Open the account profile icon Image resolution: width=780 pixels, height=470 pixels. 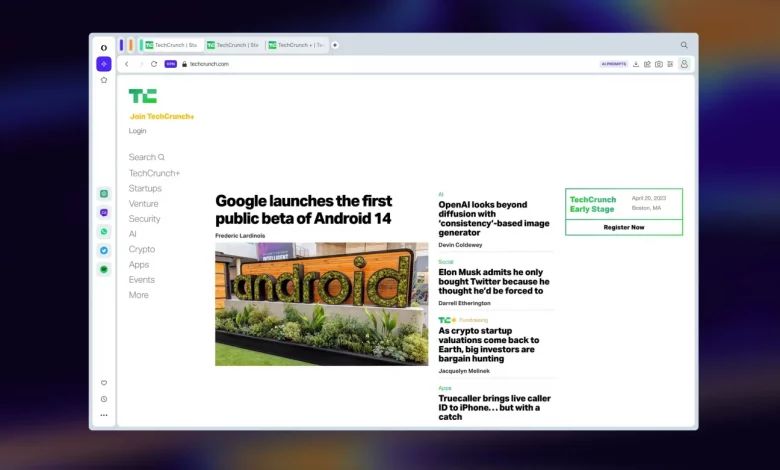(x=684, y=64)
